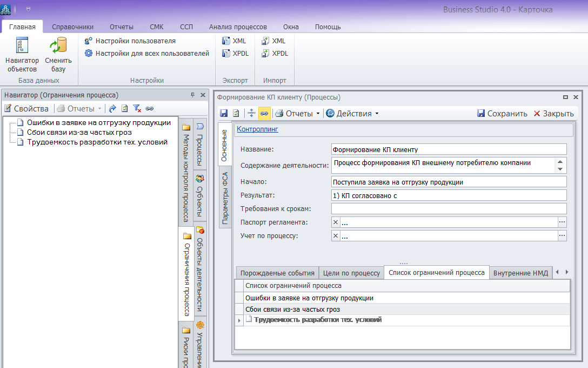
Task: Toggle the highlighted link icon in the card toolbar
Action: point(264,114)
